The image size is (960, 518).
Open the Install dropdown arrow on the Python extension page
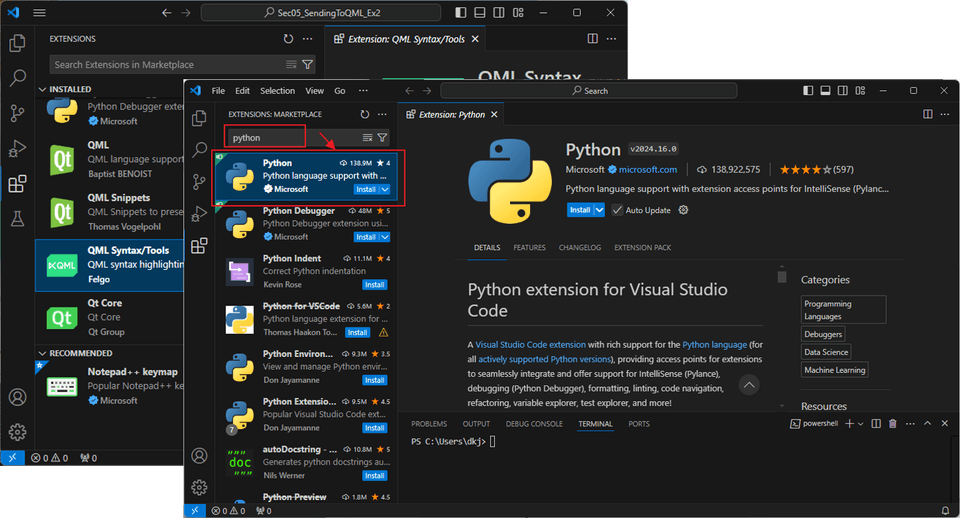599,210
